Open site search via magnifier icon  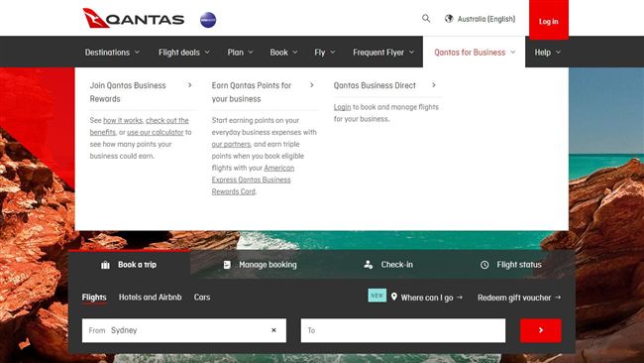(426, 19)
